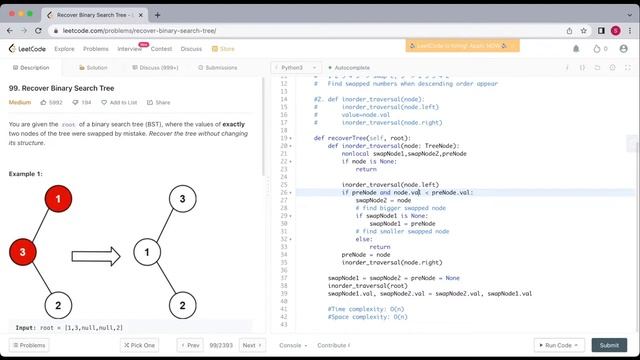Click the thumbs-down dislike count

82,102
